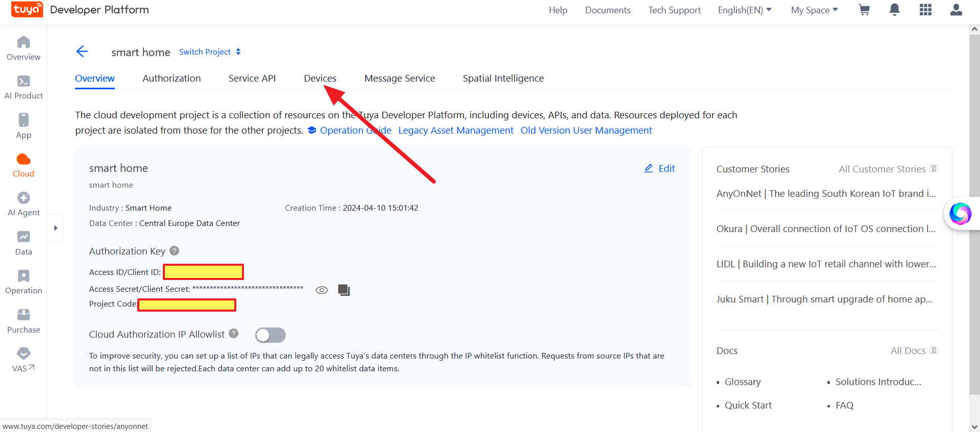Open the My Space dropdown
Viewport: 980px width, 432px height.
(815, 10)
